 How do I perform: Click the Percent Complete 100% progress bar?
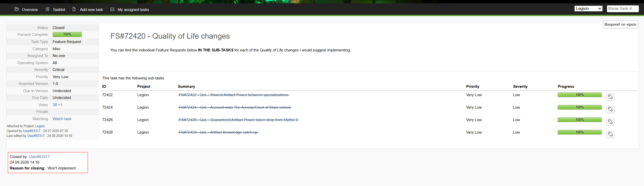coord(67,34)
